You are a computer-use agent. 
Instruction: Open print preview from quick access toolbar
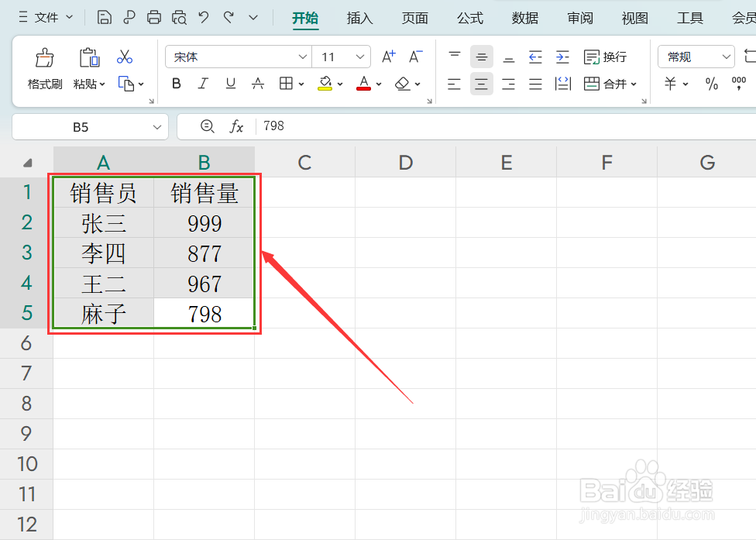click(179, 16)
